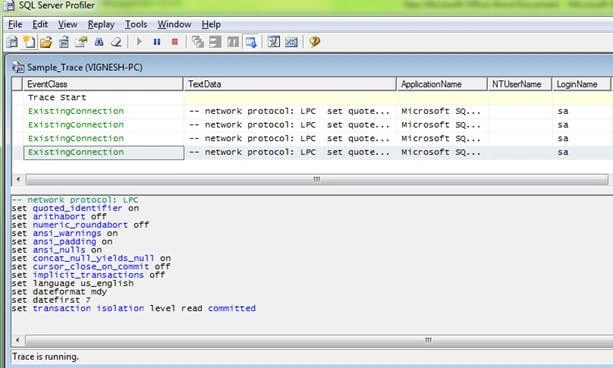Pause the running trace

coord(157,41)
